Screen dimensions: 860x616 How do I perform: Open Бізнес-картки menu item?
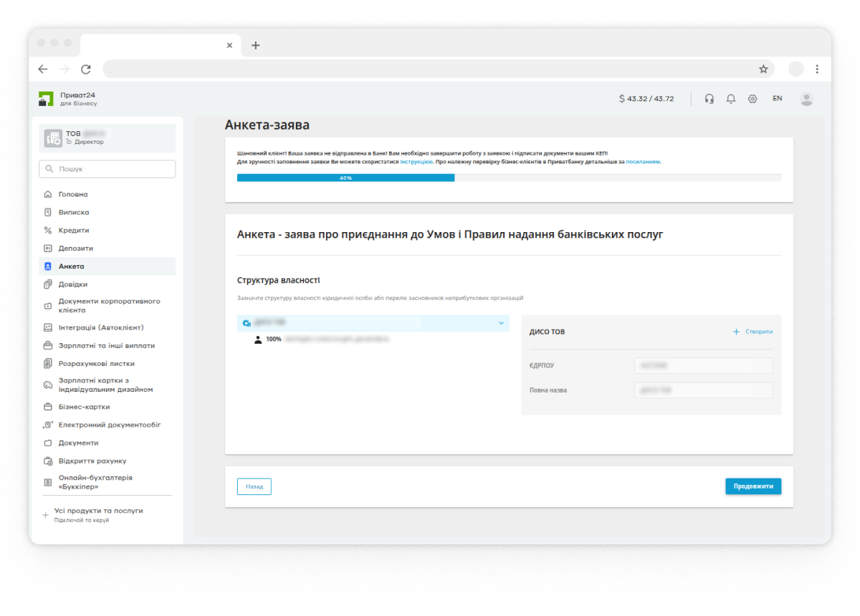coord(84,407)
